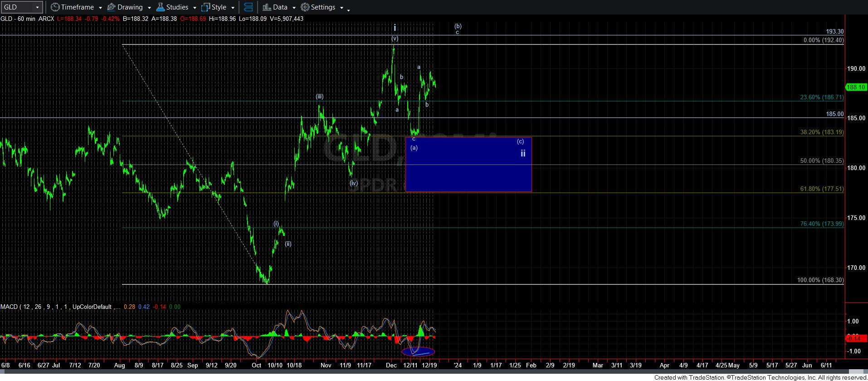Click the 170.00 price axis label
The image size is (868, 381).
click(x=856, y=268)
